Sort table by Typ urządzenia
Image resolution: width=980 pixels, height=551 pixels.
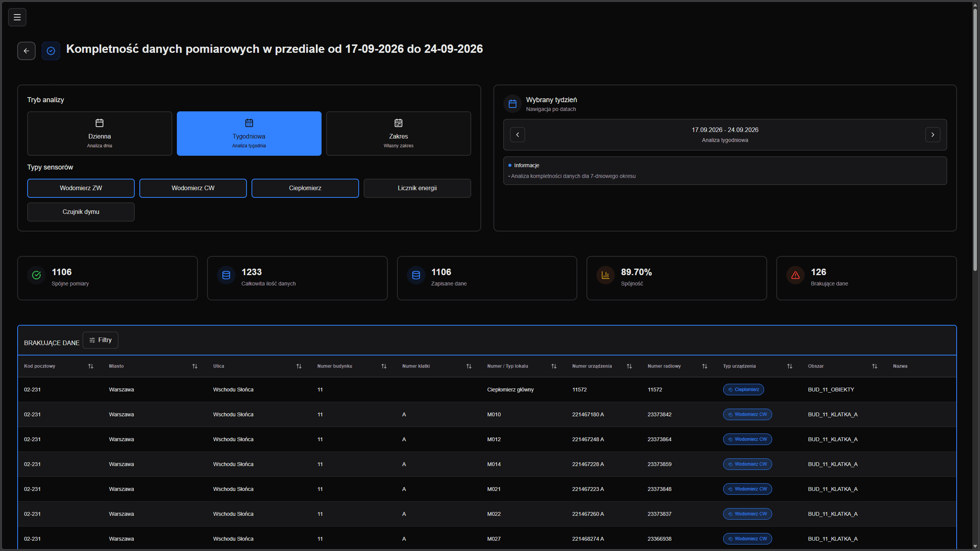[790, 366]
